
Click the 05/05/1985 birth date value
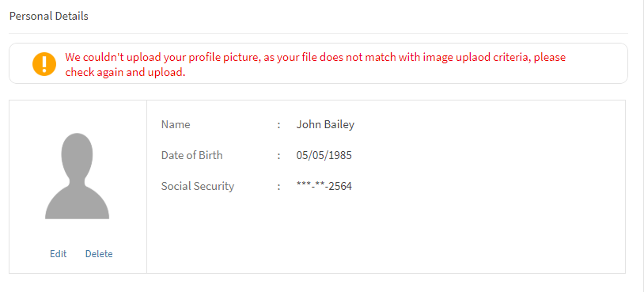(x=324, y=155)
